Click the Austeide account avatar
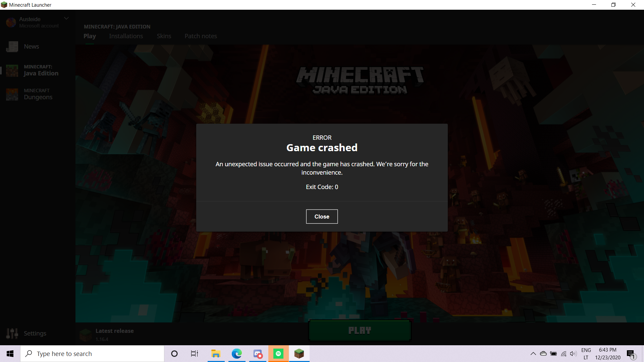Image resolution: width=644 pixels, height=362 pixels. (x=11, y=22)
